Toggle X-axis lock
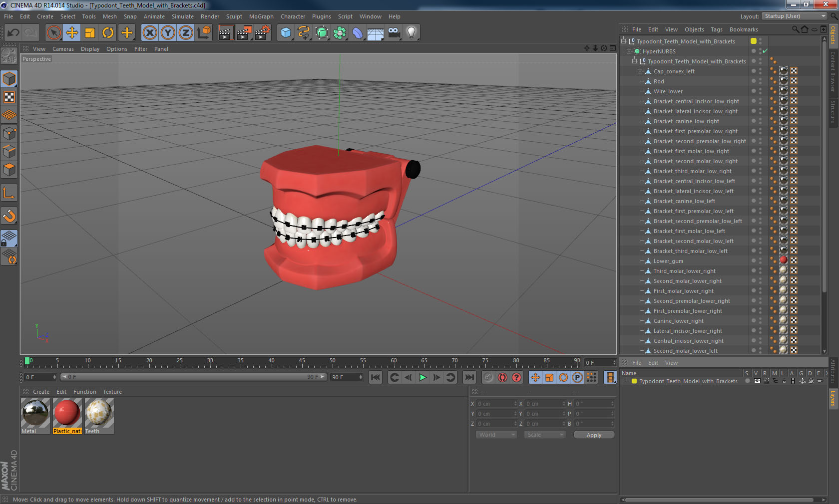Viewport: 839px width, 504px height. point(149,33)
